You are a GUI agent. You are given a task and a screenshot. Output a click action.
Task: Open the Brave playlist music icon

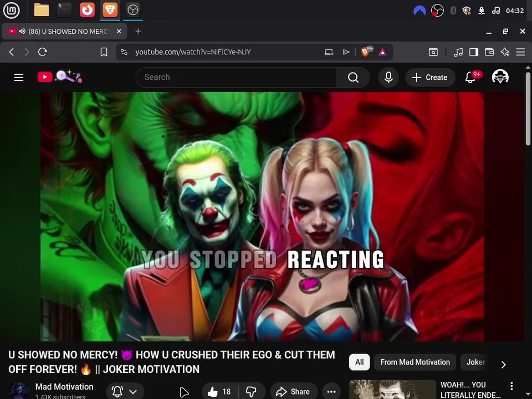[458, 52]
